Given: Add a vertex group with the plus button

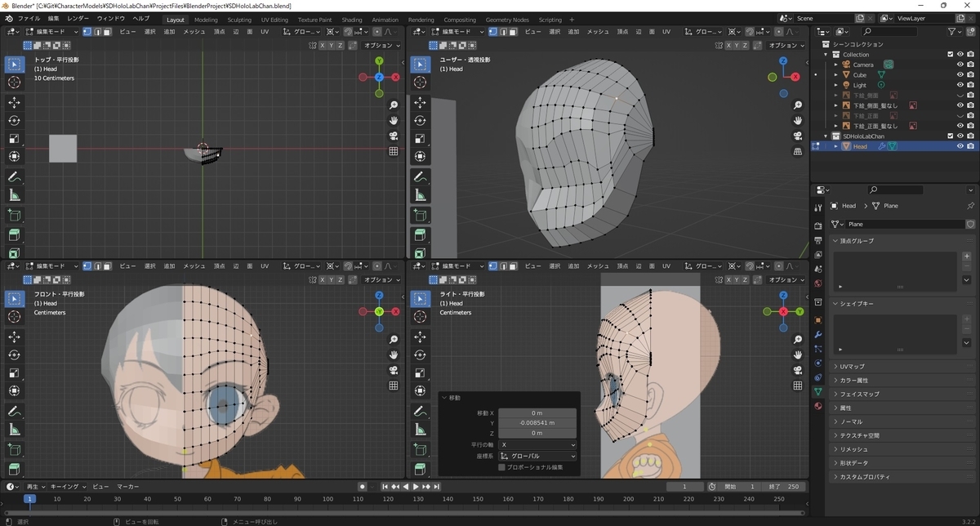Looking at the screenshot, I should click(967, 256).
